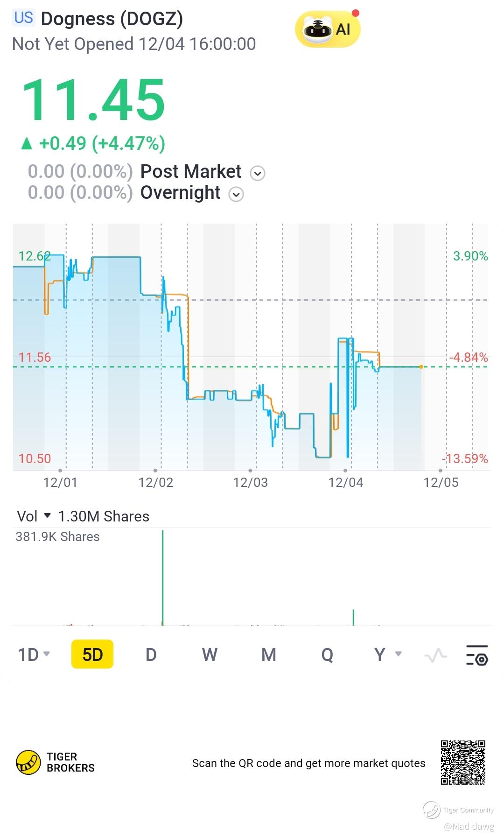Viewport: 504px width, 838px height.
Task: Select the 5D chart tab
Action: [92, 655]
